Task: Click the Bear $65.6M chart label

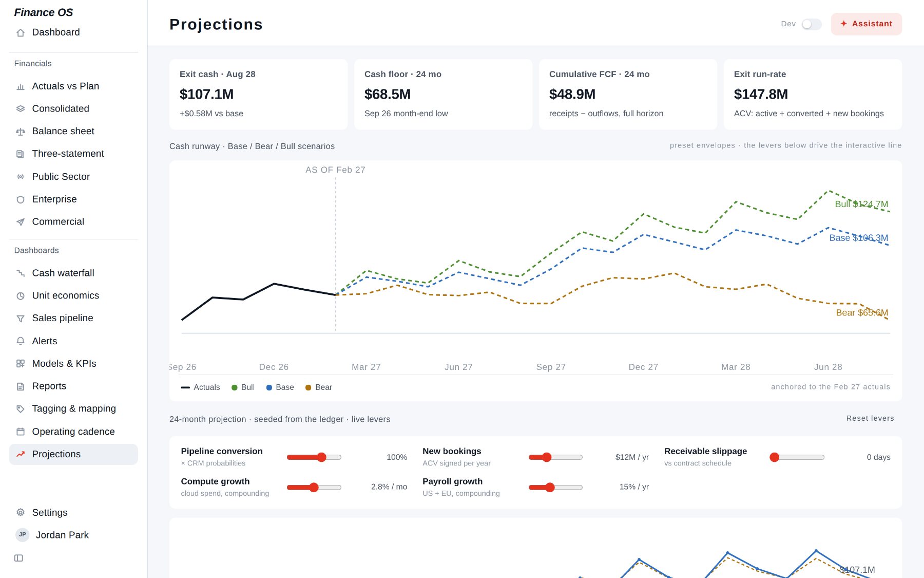Action: (862, 313)
